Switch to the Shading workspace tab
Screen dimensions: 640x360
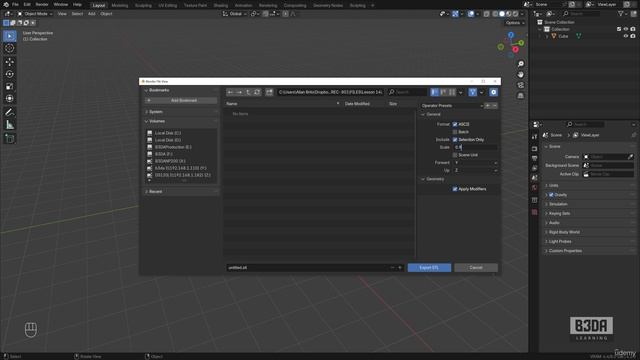(x=221, y=6)
